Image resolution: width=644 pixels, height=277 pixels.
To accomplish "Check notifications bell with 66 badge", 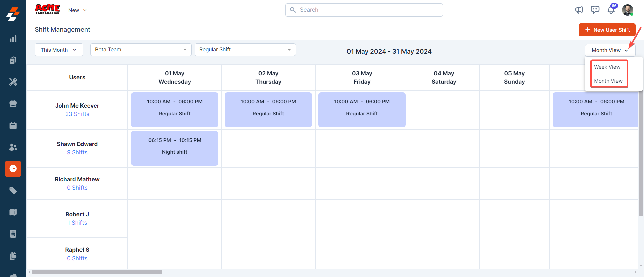I will click(611, 10).
